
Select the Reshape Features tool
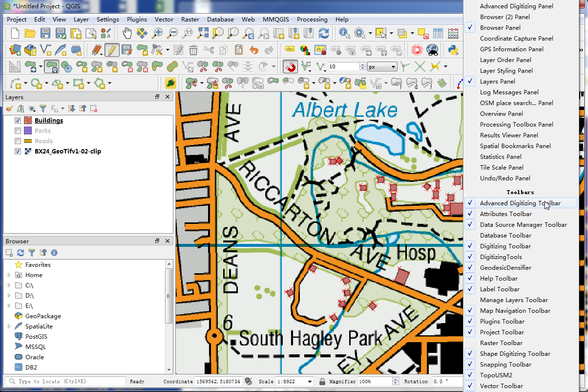tap(157, 66)
